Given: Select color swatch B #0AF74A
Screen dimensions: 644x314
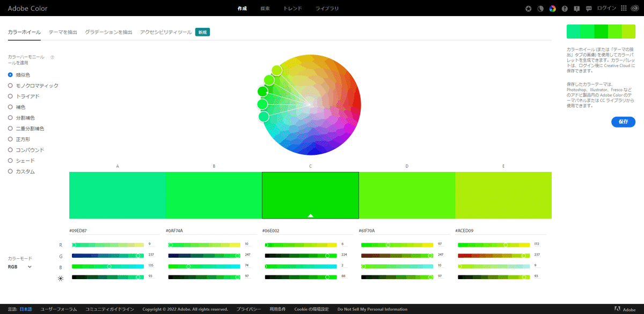Looking at the screenshot, I should pos(214,196).
